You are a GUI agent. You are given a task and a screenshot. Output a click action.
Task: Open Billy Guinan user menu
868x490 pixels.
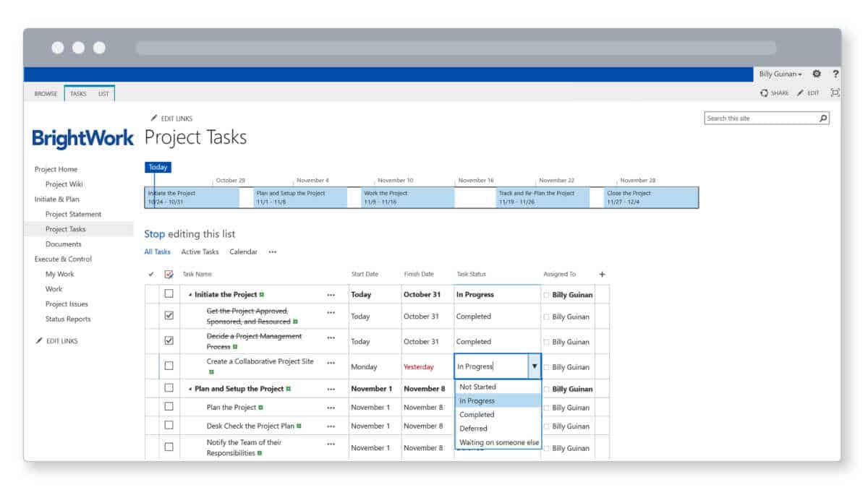click(x=780, y=74)
